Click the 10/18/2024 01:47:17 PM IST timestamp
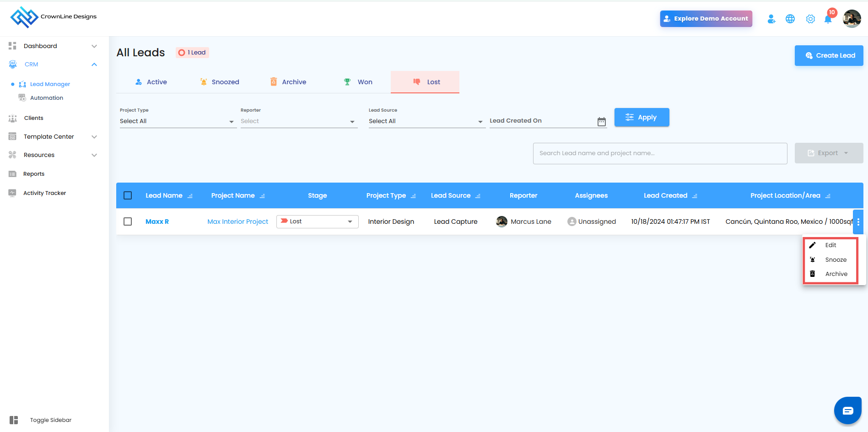The image size is (868, 432). pos(671,221)
